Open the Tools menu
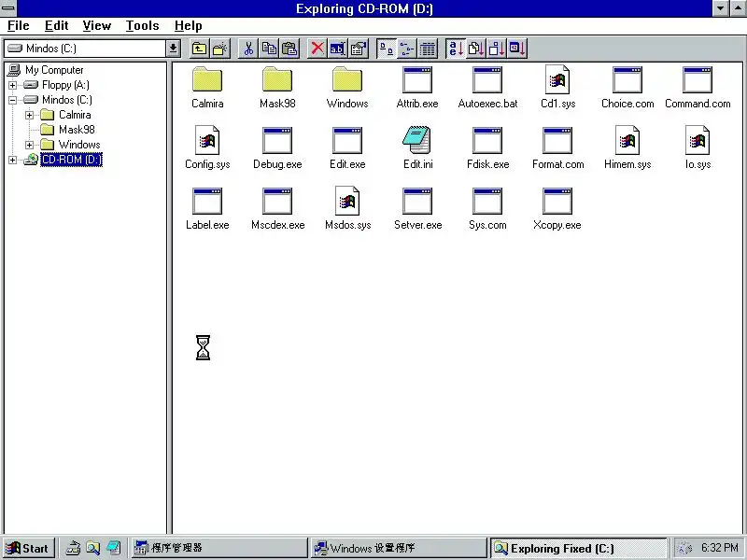Image resolution: width=747 pixels, height=560 pixels. coord(143,26)
